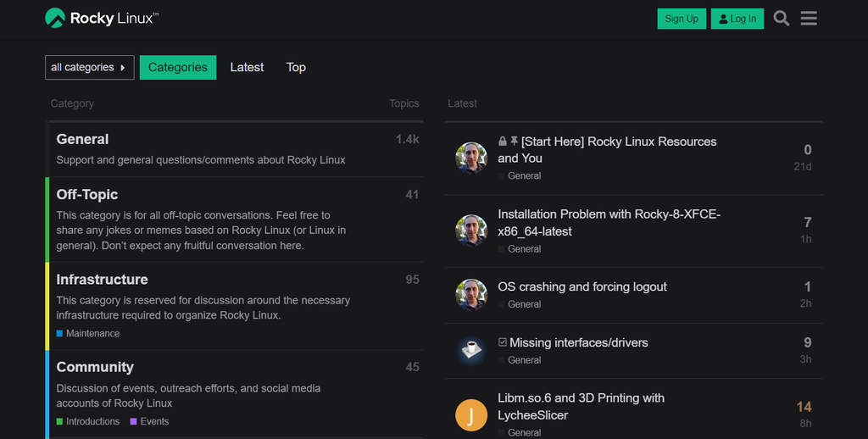Click the pin icon beside Start Here topic
The height and width of the screenshot is (439, 868).
coord(514,142)
